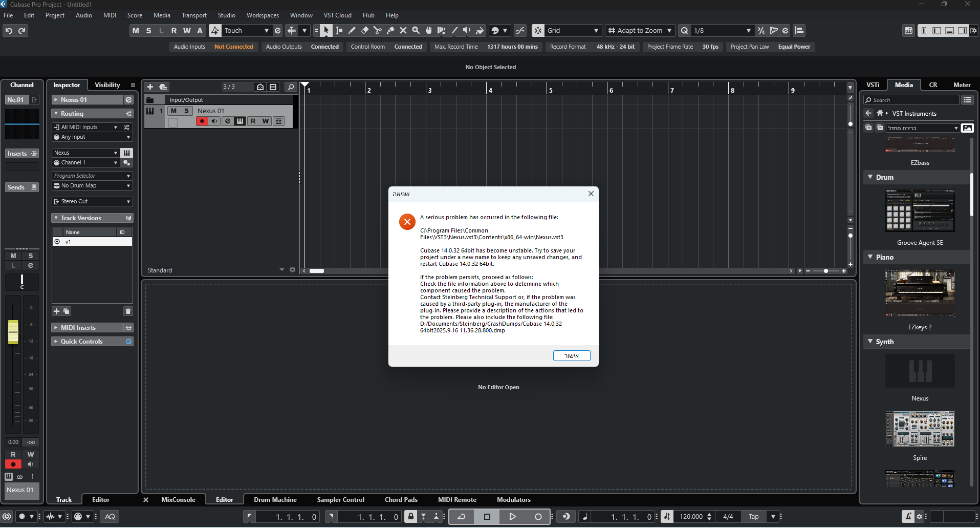
Task: Click the Add Track plus icon
Action: pyautogui.click(x=150, y=87)
